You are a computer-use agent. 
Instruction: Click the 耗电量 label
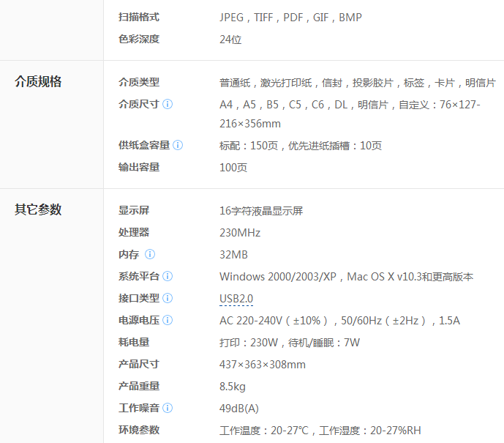coord(134,342)
